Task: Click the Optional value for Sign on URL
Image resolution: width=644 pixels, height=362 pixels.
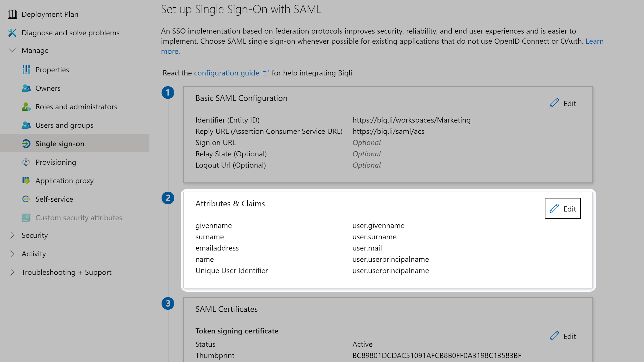Action: click(366, 142)
